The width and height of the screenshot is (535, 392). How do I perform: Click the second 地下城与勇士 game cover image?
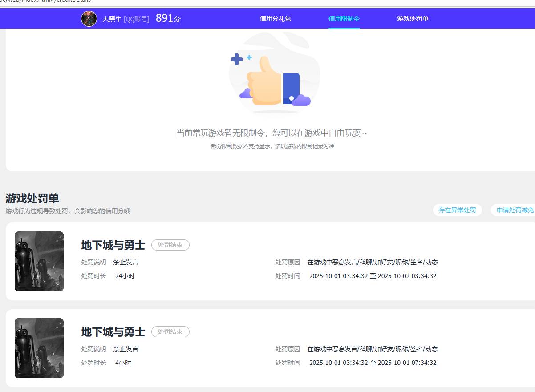pos(39,348)
